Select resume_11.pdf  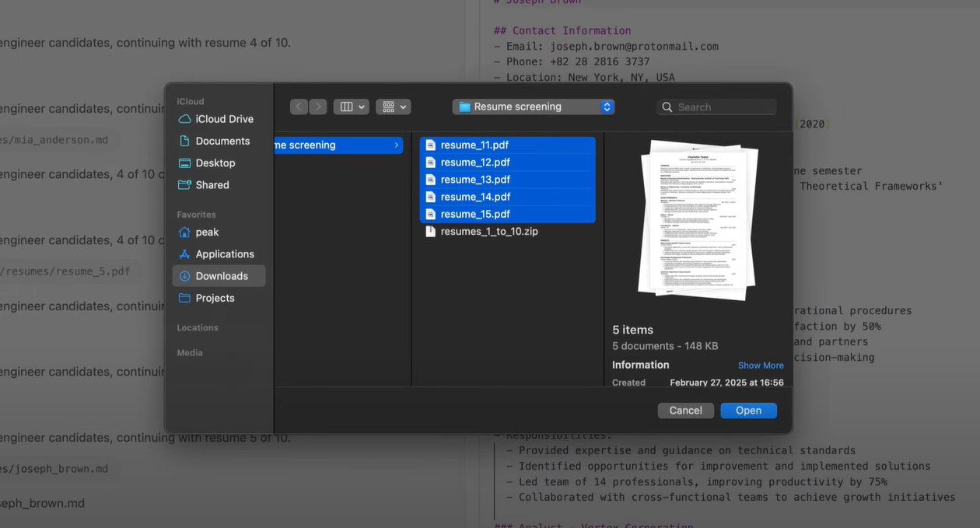[x=507, y=145]
